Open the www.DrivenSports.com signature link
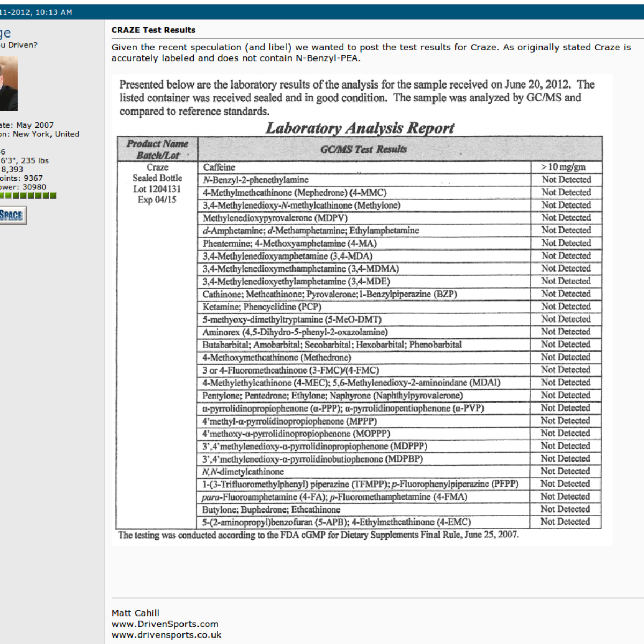Screen dimensions: 644x644 [165, 624]
